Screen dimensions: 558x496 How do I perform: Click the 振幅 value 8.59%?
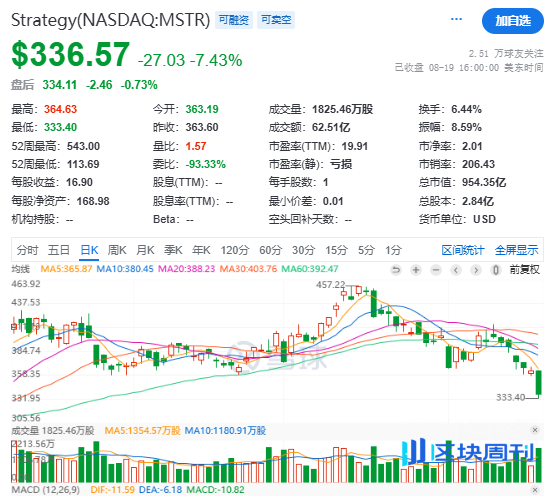click(466, 127)
